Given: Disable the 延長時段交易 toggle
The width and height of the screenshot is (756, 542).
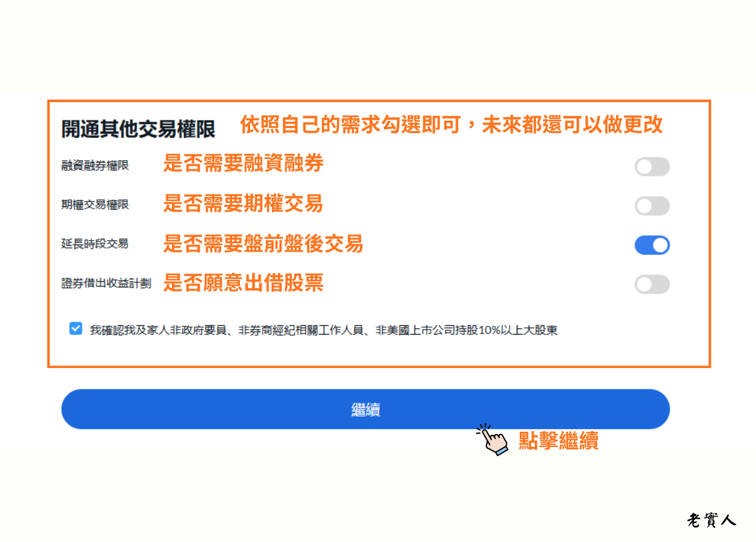Looking at the screenshot, I should click(652, 245).
